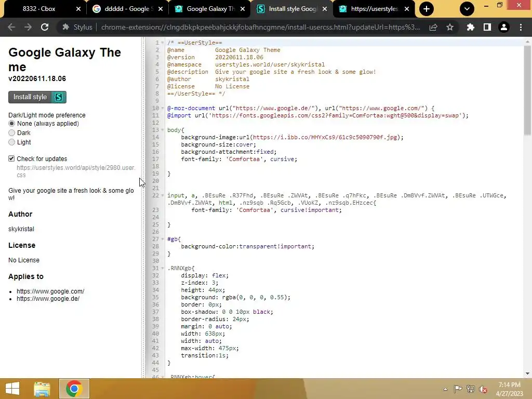Toggle the Check for updates checkbox
Viewport: 532px width, 399px height.
(x=11, y=158)
